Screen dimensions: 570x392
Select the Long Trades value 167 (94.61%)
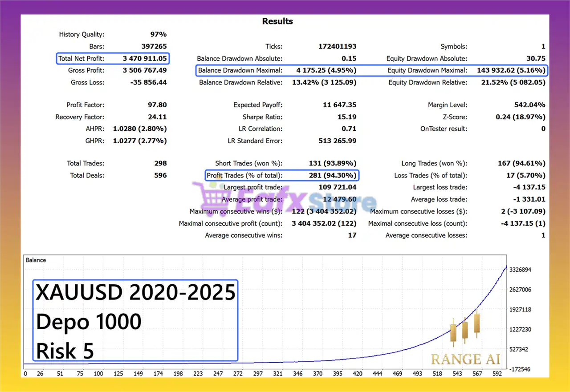522,163
